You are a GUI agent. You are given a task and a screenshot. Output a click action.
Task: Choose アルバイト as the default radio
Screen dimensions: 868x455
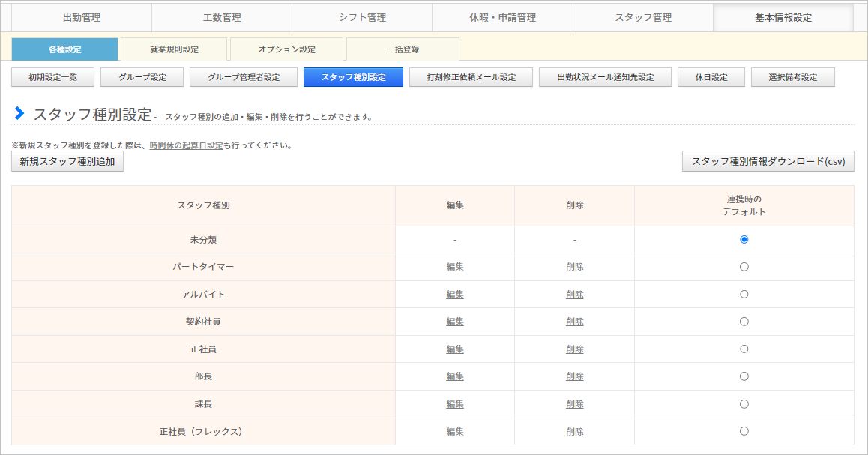[744, 295]
